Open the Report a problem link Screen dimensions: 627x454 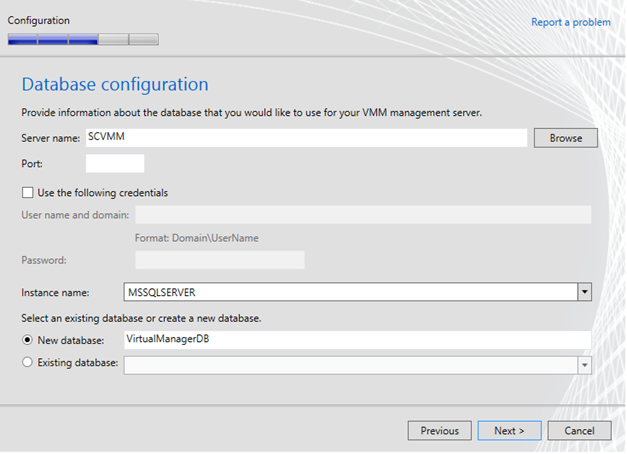click(x=571, y=22)
